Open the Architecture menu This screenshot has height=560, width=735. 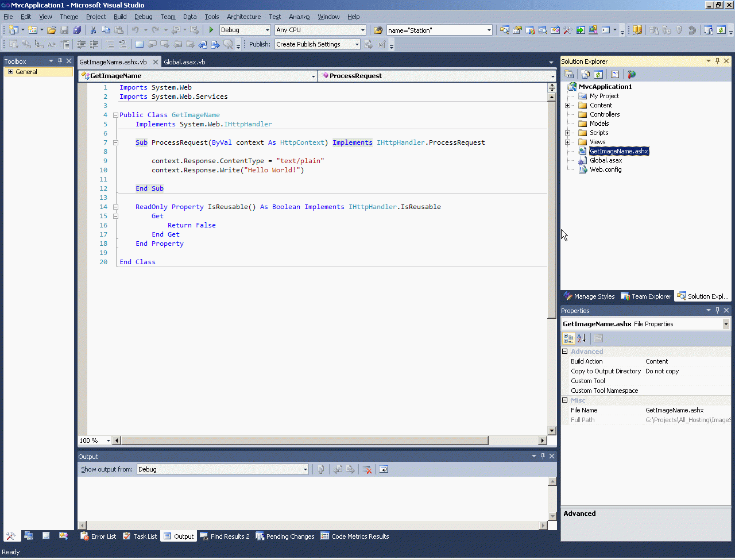point(243,17)
